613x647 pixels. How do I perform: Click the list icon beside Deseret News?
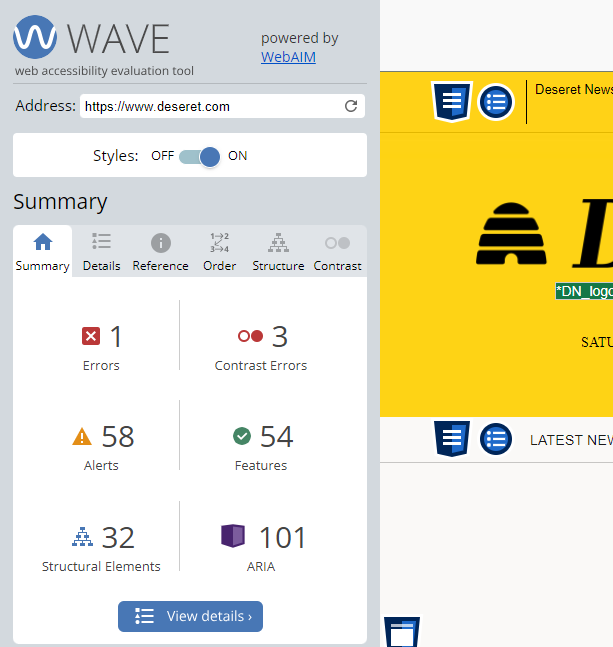(x=495, y=101)
